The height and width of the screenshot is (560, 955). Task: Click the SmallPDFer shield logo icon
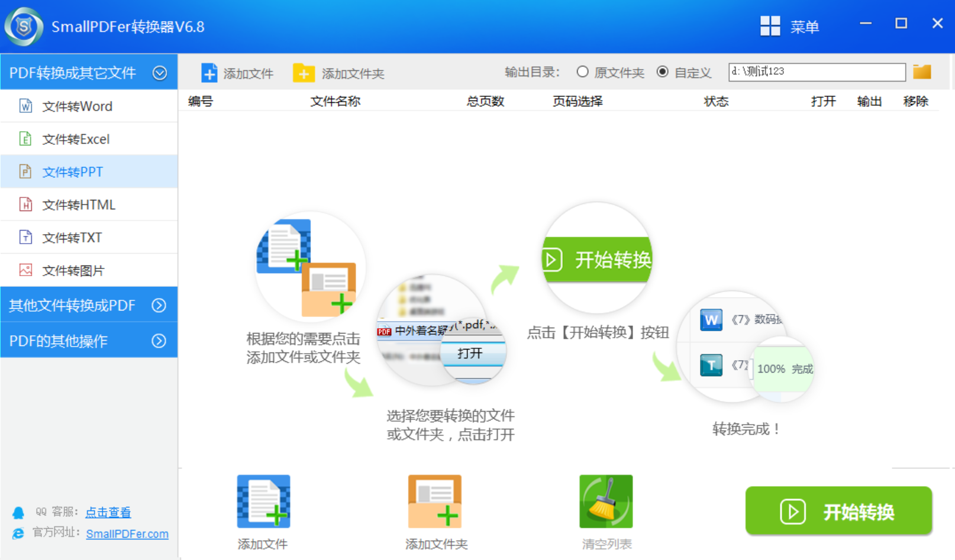pyautogui.click(x=24, y=27)
